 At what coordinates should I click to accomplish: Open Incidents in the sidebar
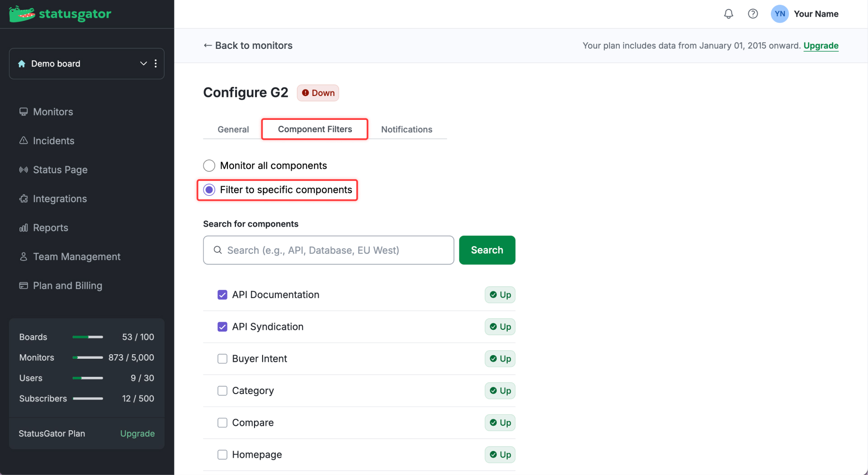pos(53,141)
